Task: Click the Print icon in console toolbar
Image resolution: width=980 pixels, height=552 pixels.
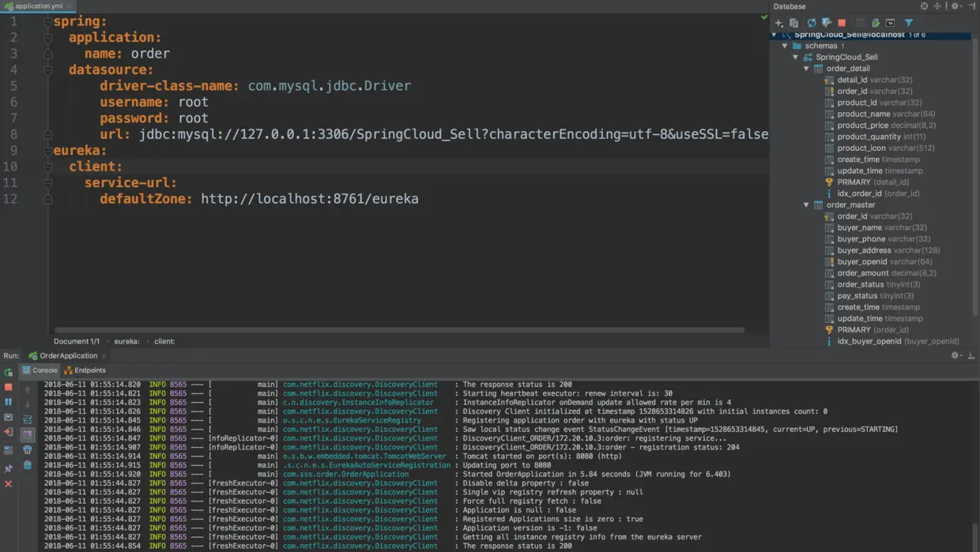Action: 28,450
